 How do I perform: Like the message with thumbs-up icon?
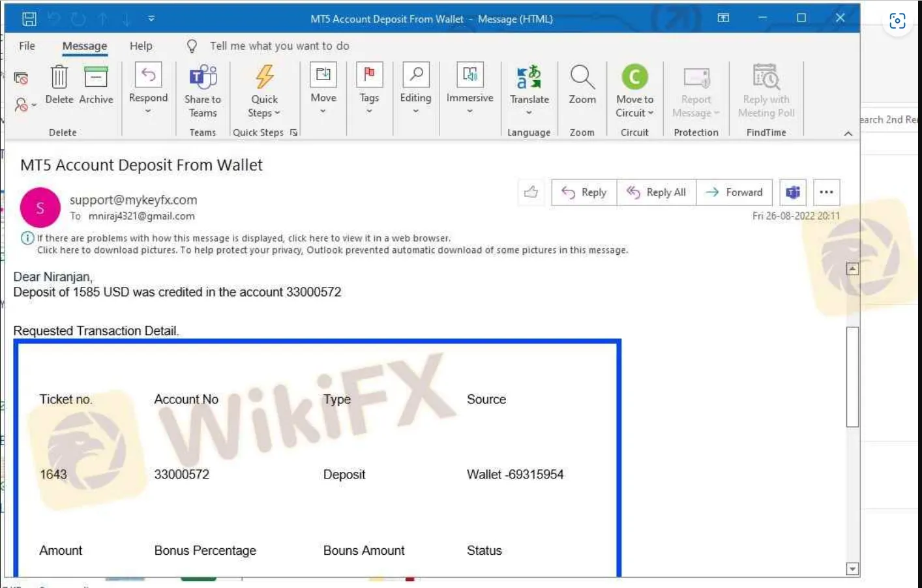tap(531, 192)
